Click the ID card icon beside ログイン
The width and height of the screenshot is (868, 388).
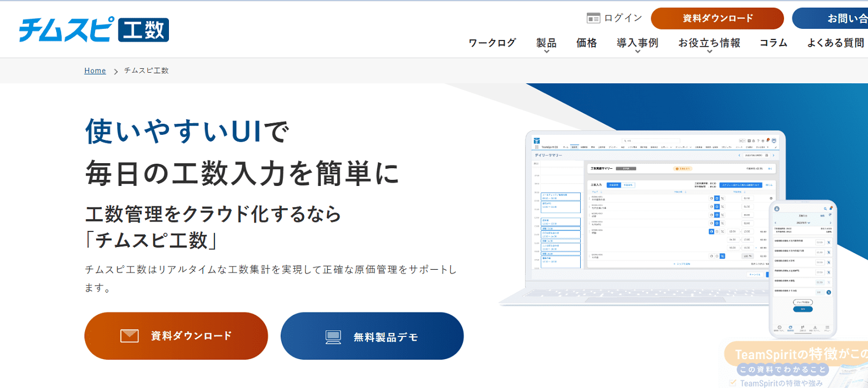point(593,17)
